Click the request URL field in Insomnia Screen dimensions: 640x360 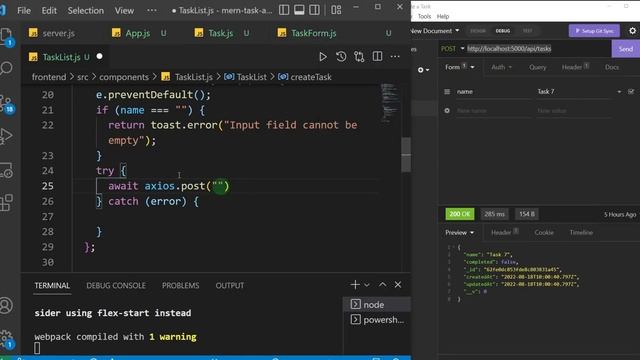537,49
